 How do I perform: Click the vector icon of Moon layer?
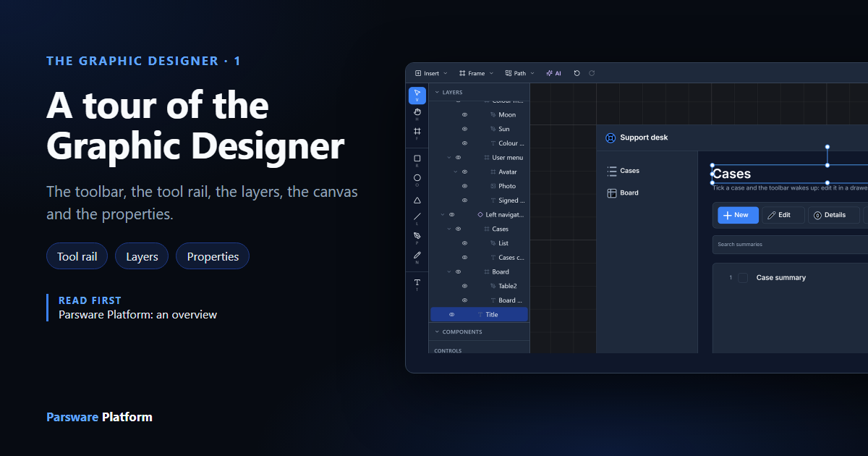(x=493, y=115)
